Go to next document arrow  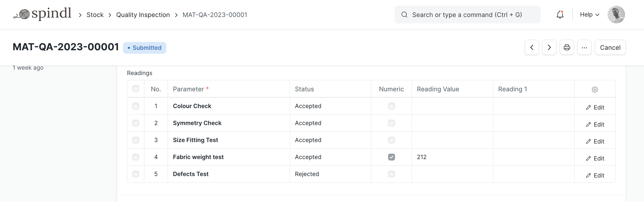point(549,48)
